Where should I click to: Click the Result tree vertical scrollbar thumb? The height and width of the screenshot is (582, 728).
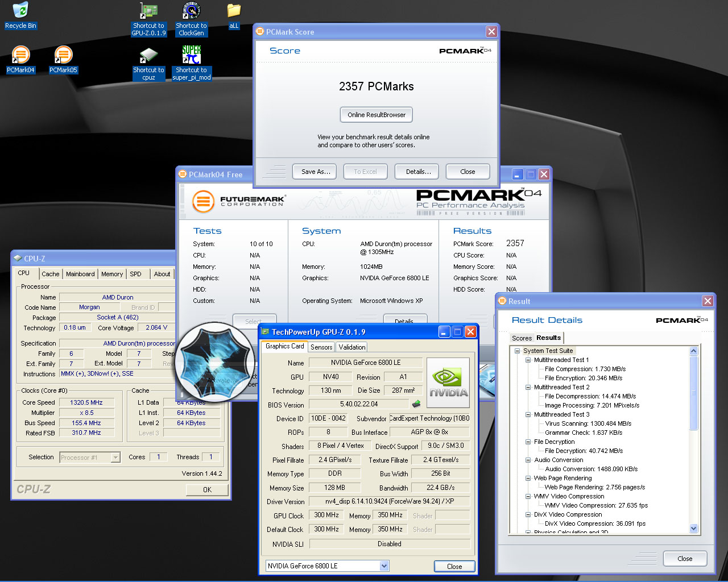point(693,392)
